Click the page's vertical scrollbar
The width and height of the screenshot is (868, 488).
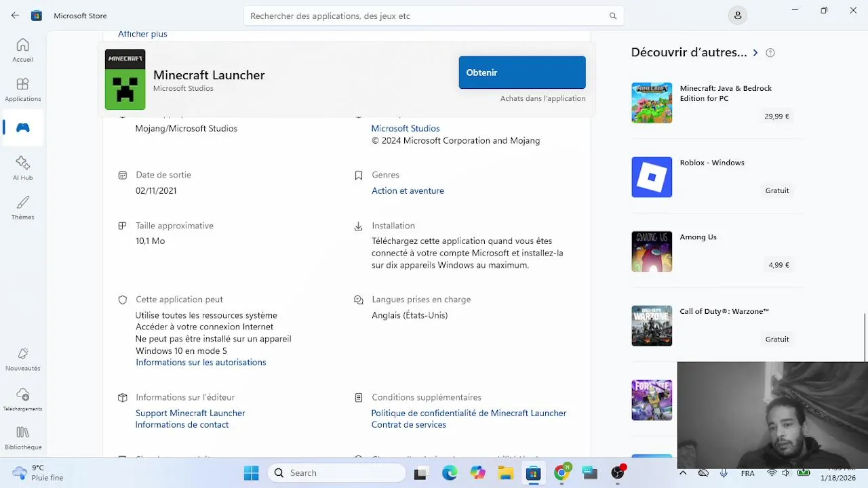[865, 338]
